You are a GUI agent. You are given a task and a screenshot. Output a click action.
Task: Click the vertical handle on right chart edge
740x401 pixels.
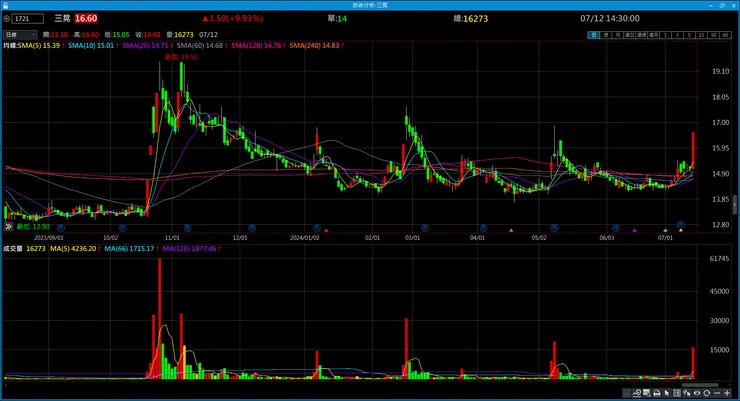click(734, 205)
